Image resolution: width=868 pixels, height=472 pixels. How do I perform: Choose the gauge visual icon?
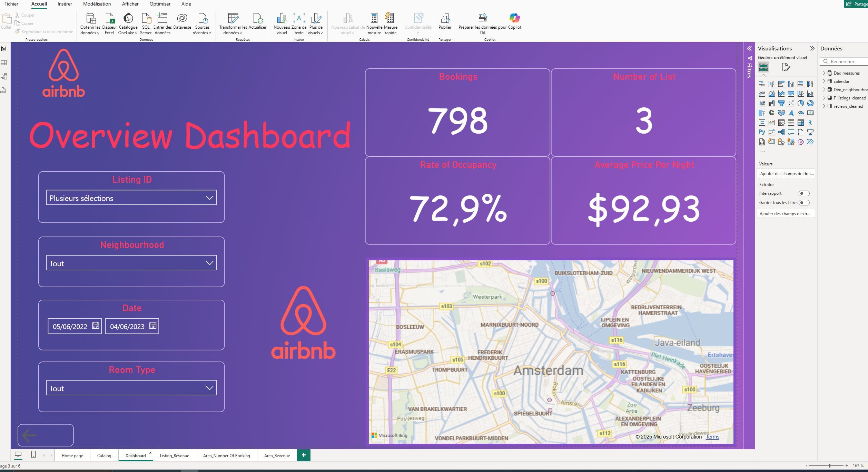click(x=800, y=113)
